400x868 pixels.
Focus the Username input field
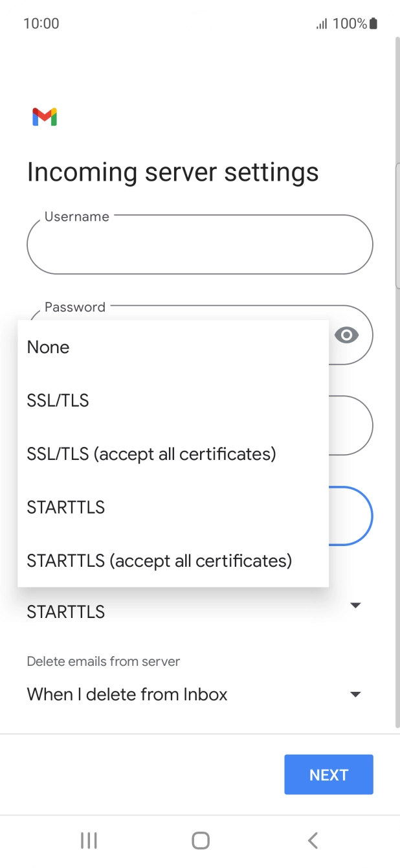click(199, 246)
